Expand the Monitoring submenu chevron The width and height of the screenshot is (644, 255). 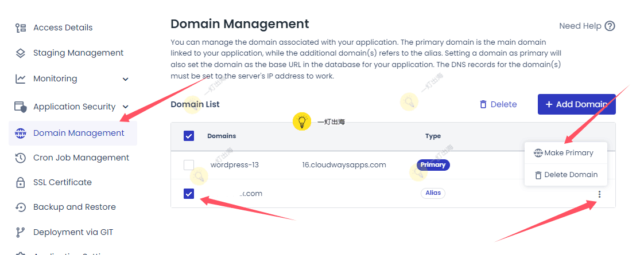[x=126, y=79]
